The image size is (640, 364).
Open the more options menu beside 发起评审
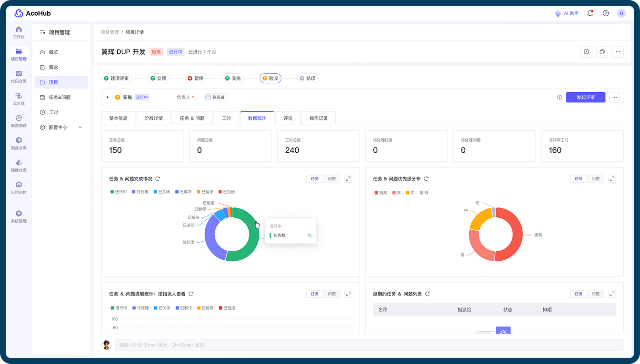pos(615,97)
